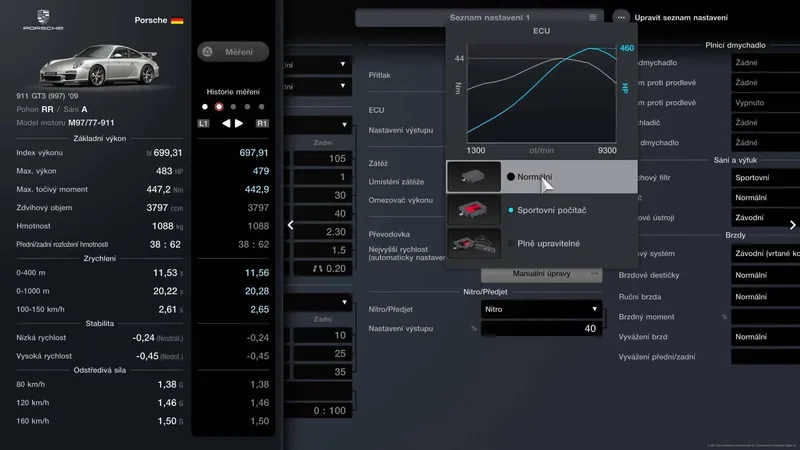Open the Ruční brzda Normální setting
This screenshot has height=450, width=800.
pyautogui.click(x=765, y=296)
